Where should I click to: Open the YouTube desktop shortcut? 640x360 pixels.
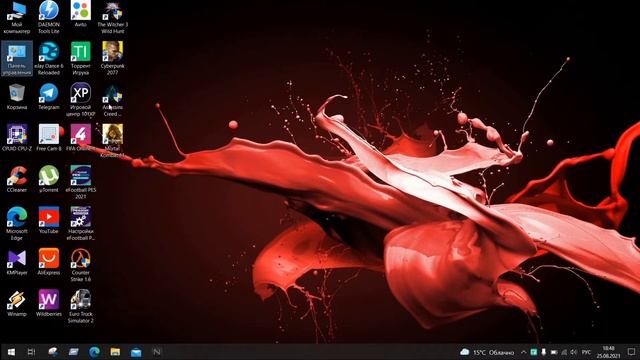point(49,221)
